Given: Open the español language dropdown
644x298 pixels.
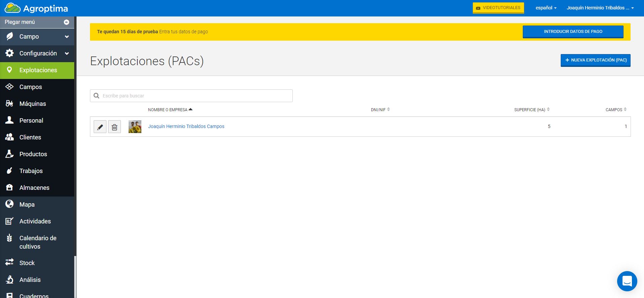Looking at the screenshot, I should (x=546, y=8).
